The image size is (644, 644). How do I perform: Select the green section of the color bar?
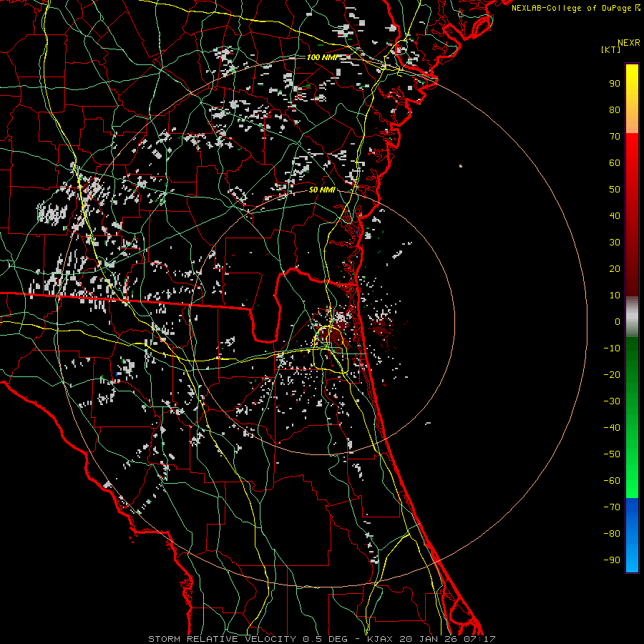tap(632, 415)
